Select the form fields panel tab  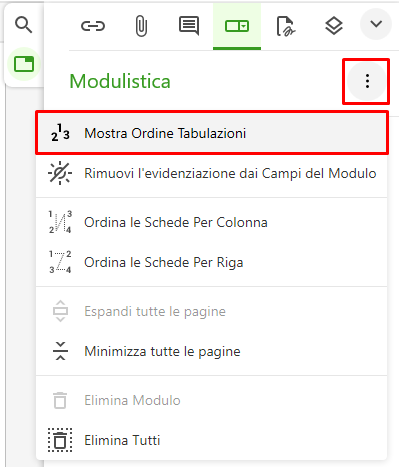coord(237,27)
